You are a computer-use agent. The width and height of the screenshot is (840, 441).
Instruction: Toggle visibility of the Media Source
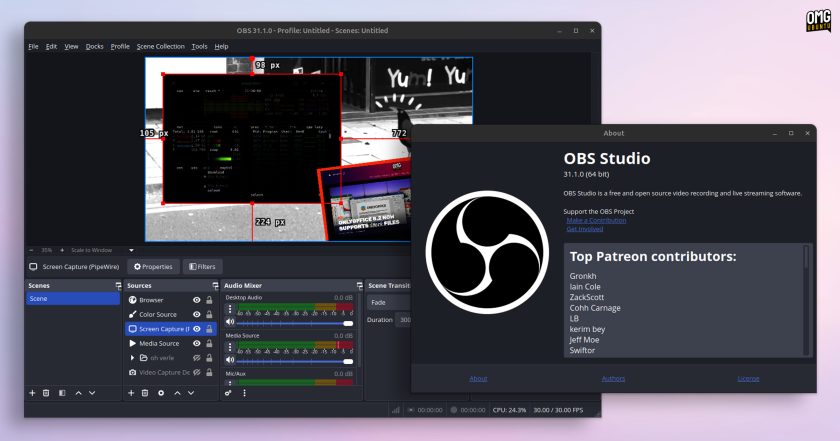click(197, 343)
